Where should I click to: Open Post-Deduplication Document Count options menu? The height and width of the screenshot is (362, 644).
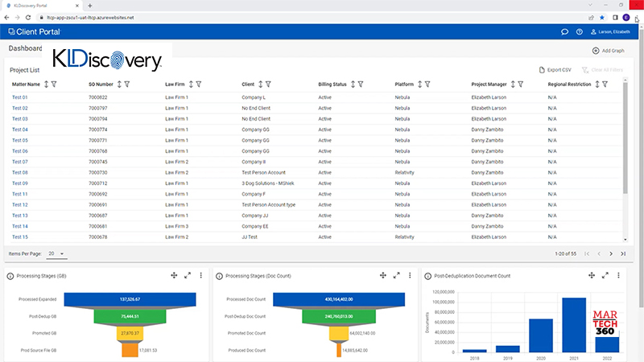(x=618, y=275)
